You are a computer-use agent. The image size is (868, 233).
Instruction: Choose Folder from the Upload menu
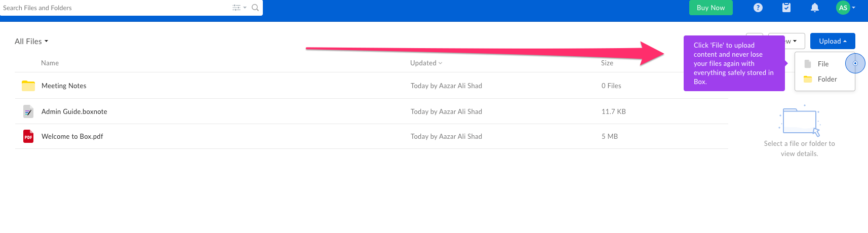pos(827,79)
